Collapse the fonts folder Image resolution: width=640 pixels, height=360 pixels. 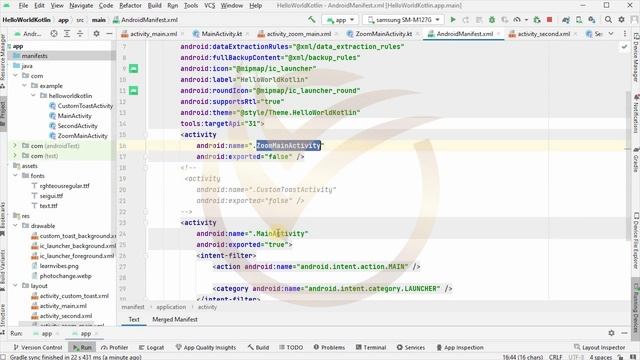pos(16,176)
